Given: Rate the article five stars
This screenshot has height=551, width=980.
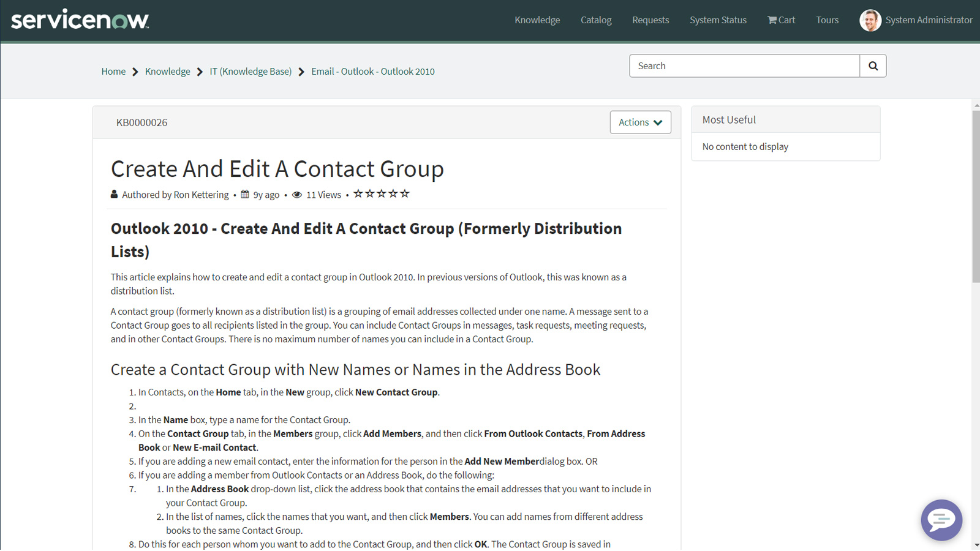Looking at the screenshot, I should point(405,193).
